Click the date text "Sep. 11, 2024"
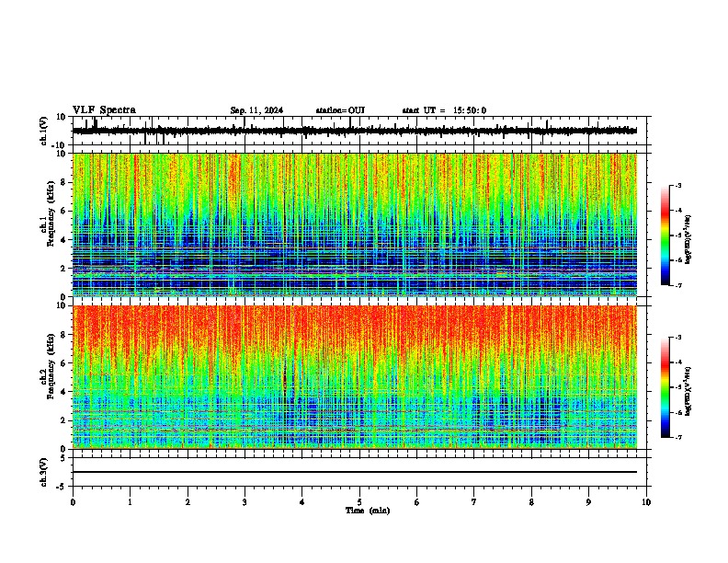The image size is (728, 563). tap(256, 110)
